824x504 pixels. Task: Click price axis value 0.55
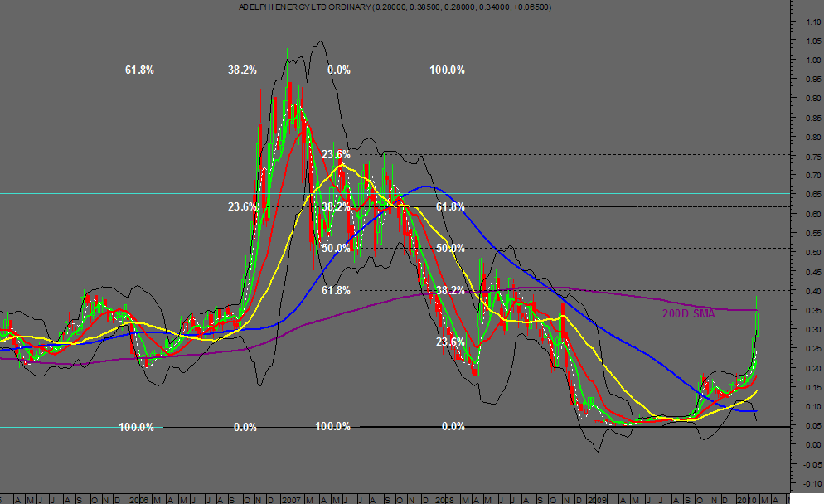tap(813, 233)
